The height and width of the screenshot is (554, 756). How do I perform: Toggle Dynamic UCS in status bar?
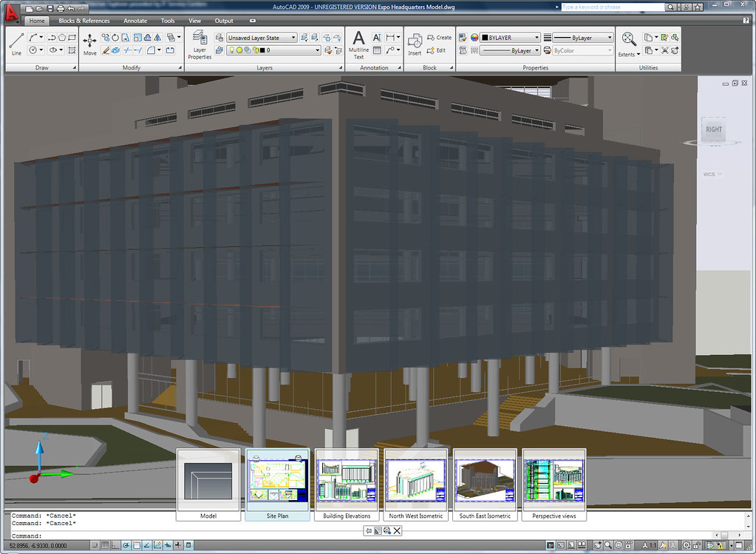coord(157,546)
